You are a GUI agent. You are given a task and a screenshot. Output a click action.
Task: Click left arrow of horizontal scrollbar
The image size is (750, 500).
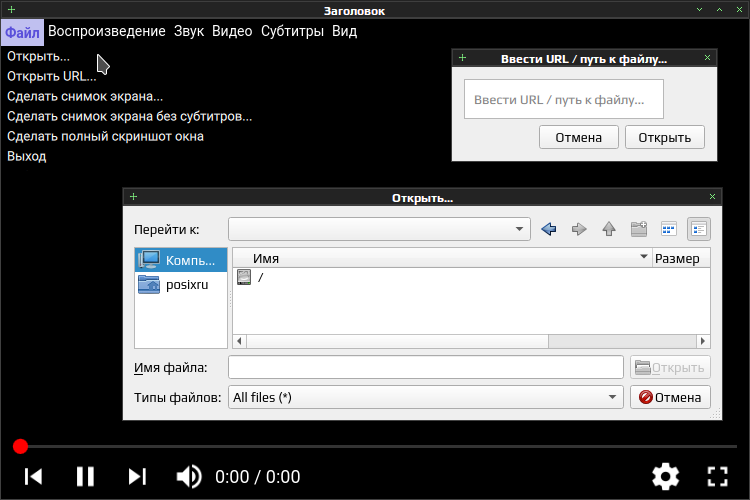tap(239, 341)
